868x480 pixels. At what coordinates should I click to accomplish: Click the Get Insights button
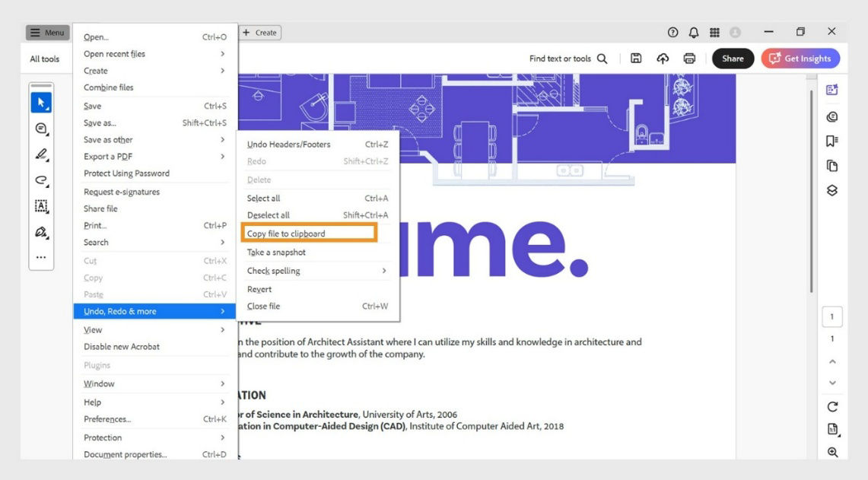point(800,58)
